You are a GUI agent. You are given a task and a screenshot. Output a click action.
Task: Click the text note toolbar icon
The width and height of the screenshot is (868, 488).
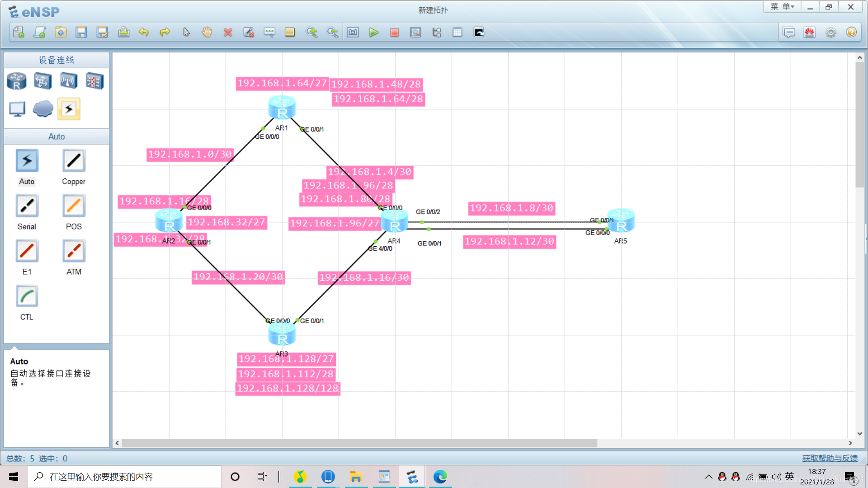click(269, 32)
